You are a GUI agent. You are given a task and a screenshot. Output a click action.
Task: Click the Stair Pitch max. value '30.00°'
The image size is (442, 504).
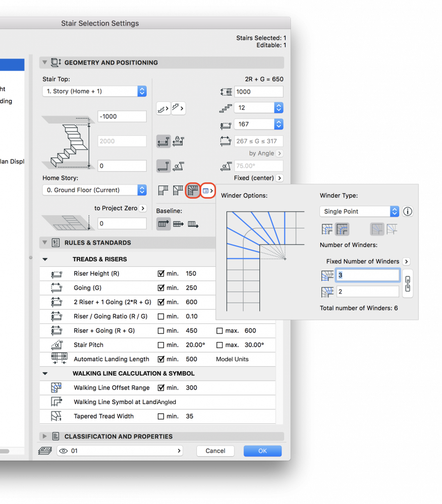[x=254, y=345]
